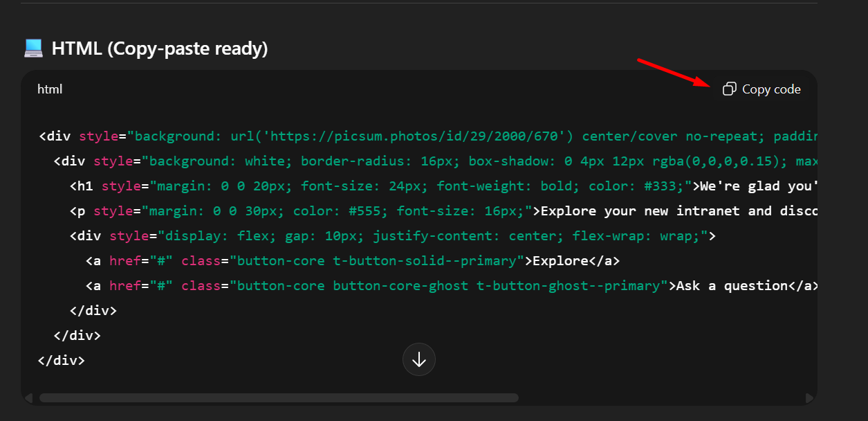
Task: Click the left arrow of horizontal scrollbar
Action: pos(28,398)
